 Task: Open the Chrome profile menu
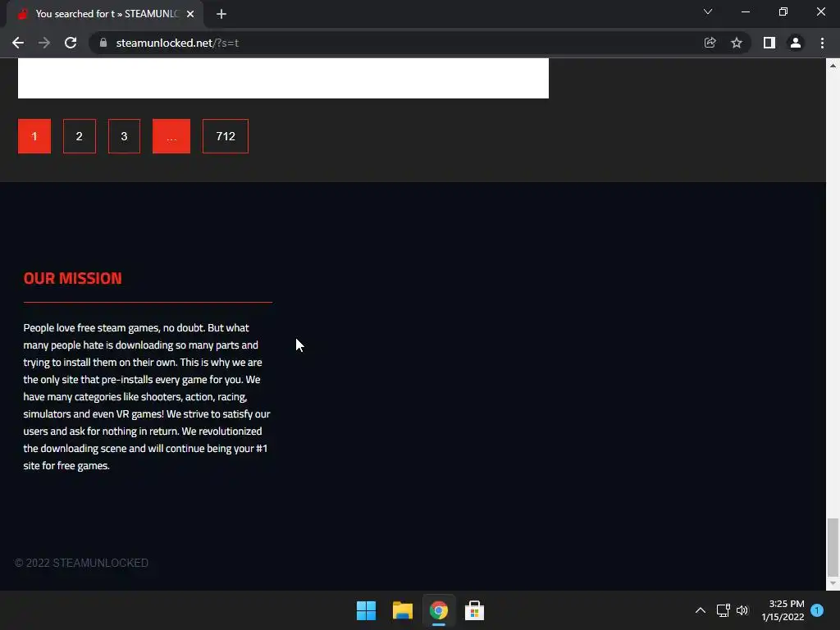pyautogui.click(x=796, y=43)
